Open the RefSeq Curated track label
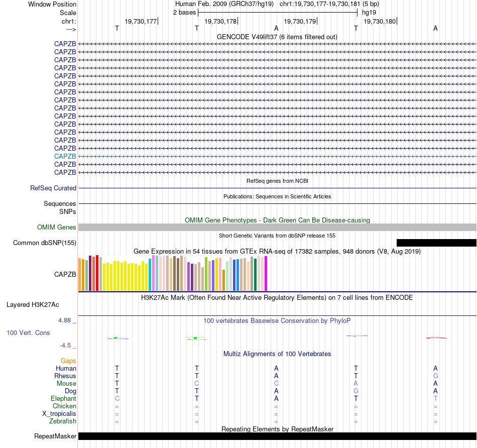Screen dimensions: 477x448 coord(53,188)
